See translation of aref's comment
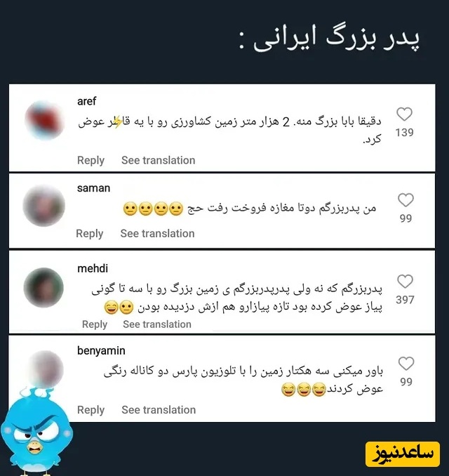The image size is (449, 476). pos(159,160)
